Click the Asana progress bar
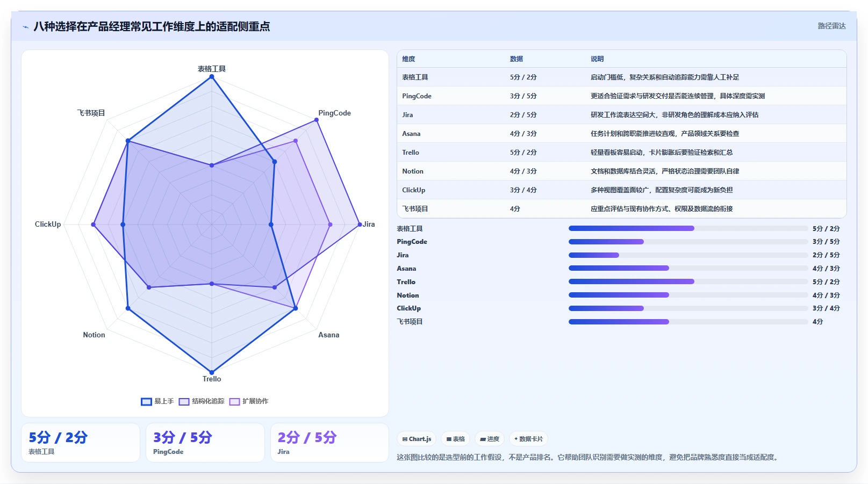This screenshot has width=868, height=484. 688,268
